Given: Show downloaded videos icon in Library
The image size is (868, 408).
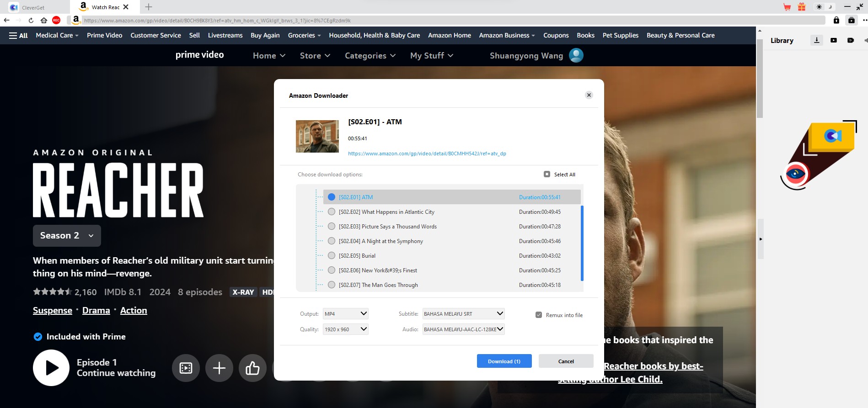Looking at the screenshot, I should tap(834, 40).
